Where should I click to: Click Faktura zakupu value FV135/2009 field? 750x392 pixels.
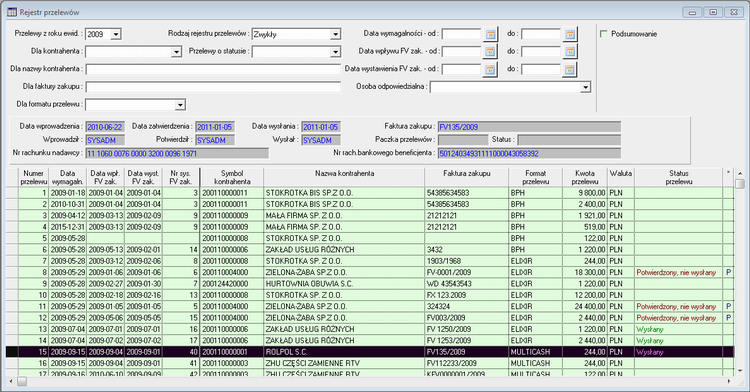(529, 127)
